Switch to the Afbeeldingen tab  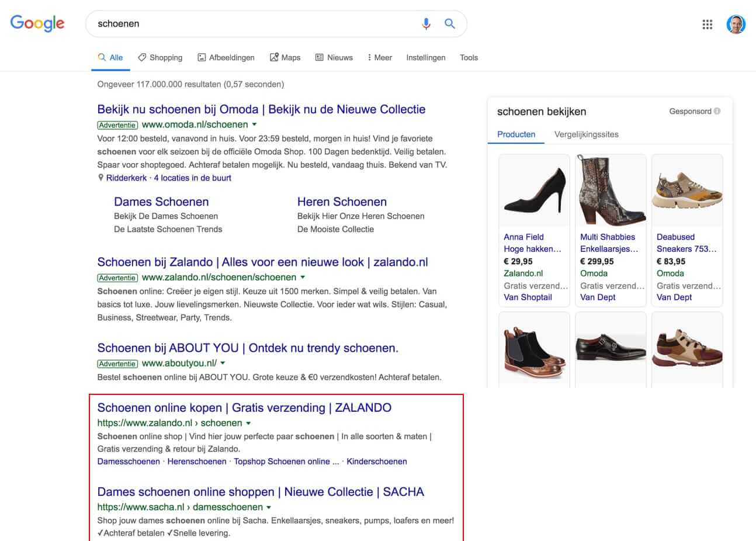[226, 57]
